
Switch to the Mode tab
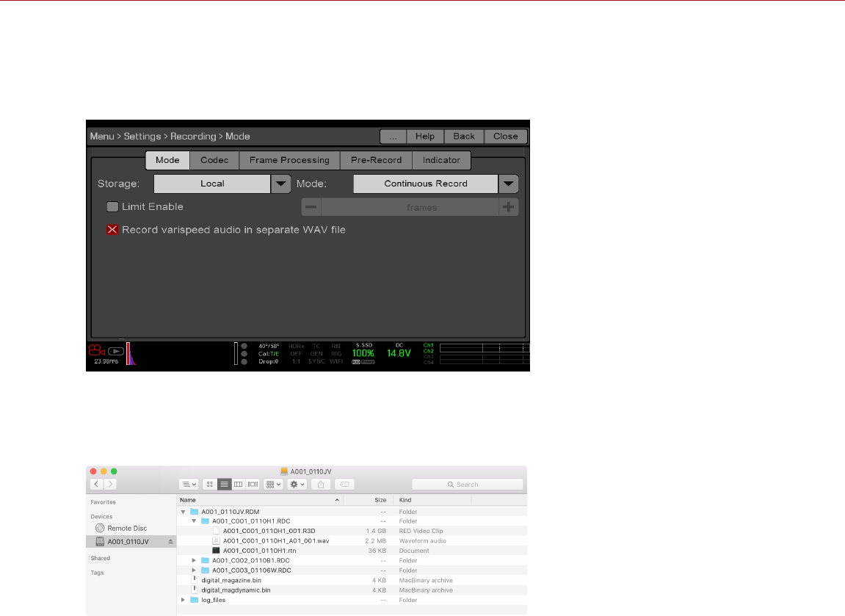pyautogui.click(x=167, y=160)
